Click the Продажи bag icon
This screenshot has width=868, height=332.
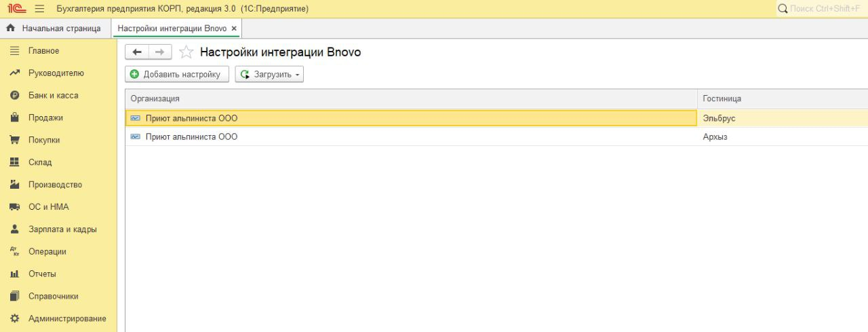(14, 117)
